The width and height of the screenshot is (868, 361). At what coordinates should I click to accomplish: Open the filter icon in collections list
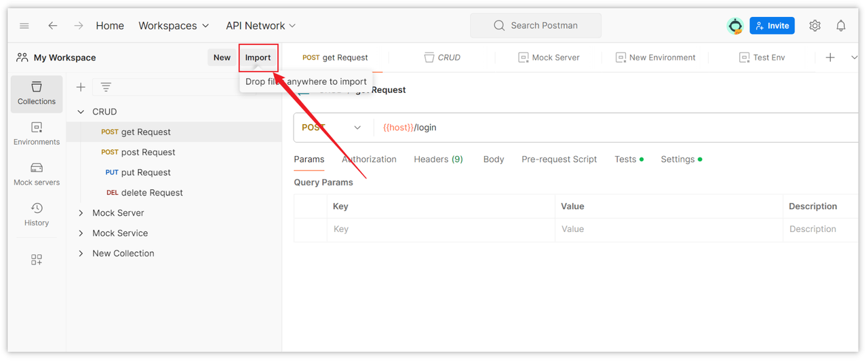tap(106, 87)
